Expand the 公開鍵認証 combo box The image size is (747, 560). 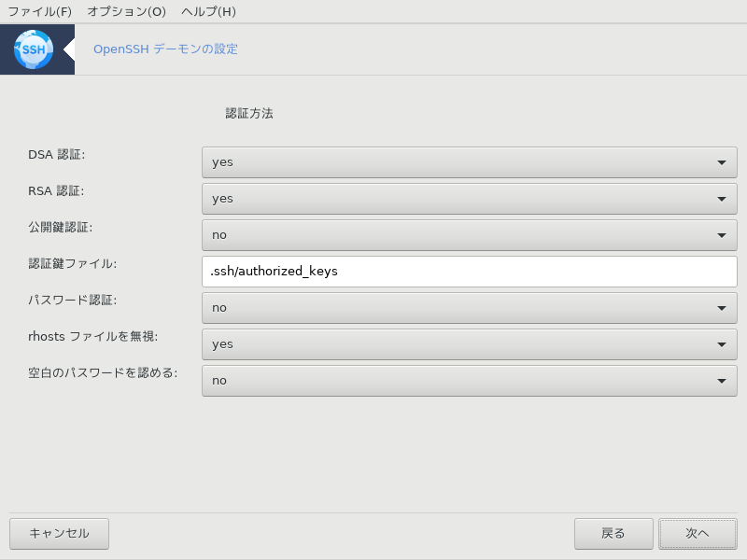[x=470, y=235]
